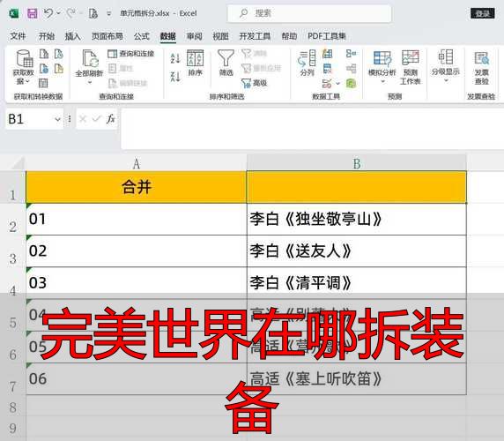
Task: Expand the 获取数据 dropdown arrow
Action: point(27,81)
